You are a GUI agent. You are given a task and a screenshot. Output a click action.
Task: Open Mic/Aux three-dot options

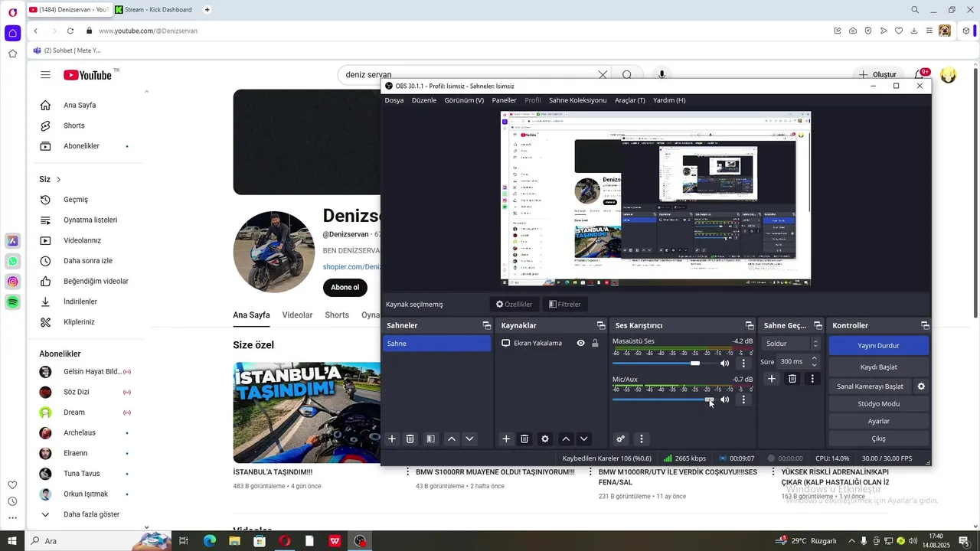743,400
